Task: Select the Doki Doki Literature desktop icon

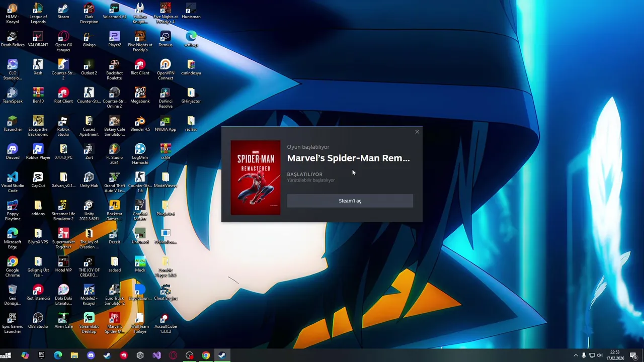Action: pos(63,295)
